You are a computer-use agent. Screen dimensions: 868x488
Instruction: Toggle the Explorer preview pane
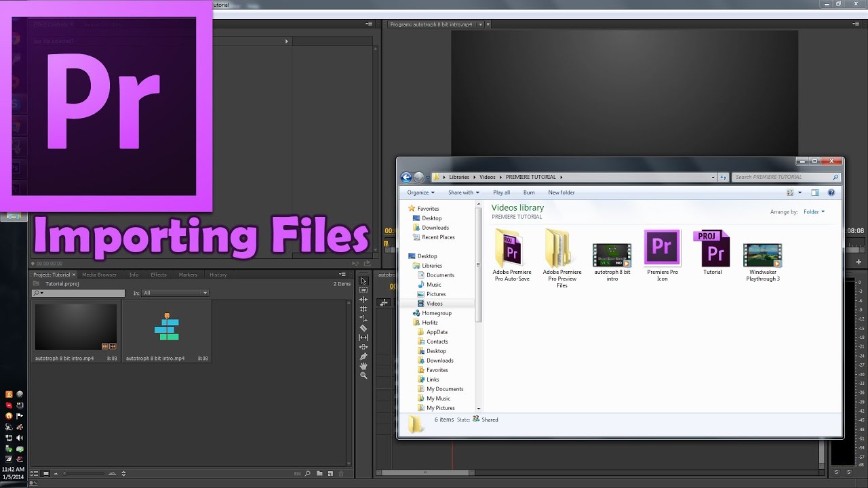pyautogui.click(x=815, y=192)
